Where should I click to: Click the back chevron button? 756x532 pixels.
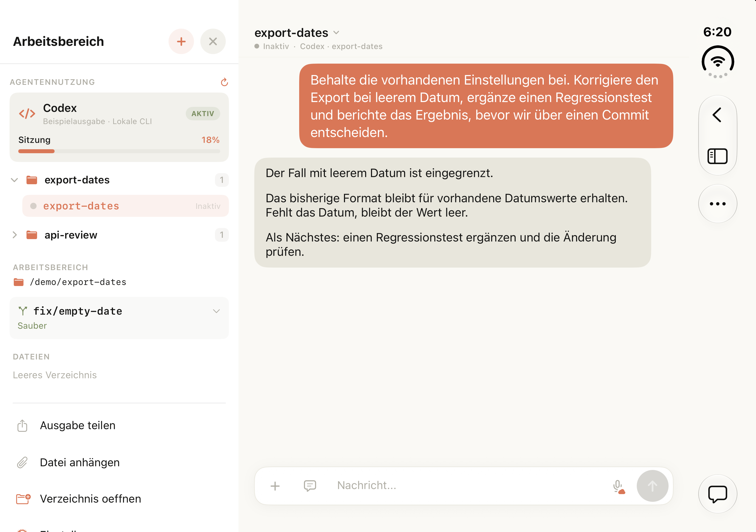coord(718,115)
